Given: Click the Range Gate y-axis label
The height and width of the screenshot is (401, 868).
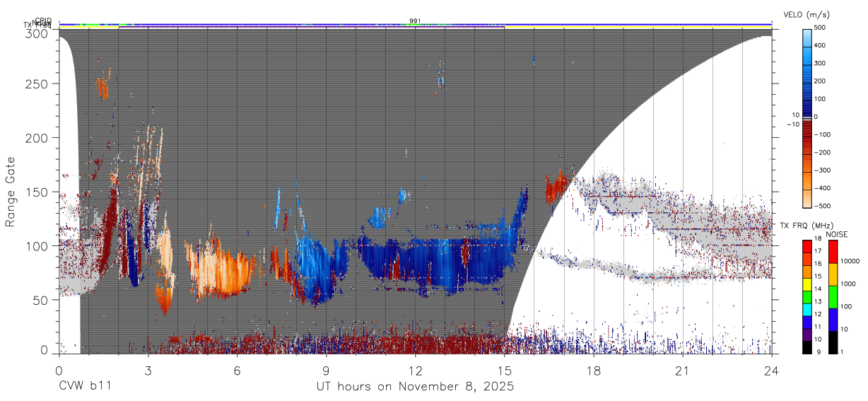Looking at the screenshot, I should pyautogui.click(x=11, y=192).
